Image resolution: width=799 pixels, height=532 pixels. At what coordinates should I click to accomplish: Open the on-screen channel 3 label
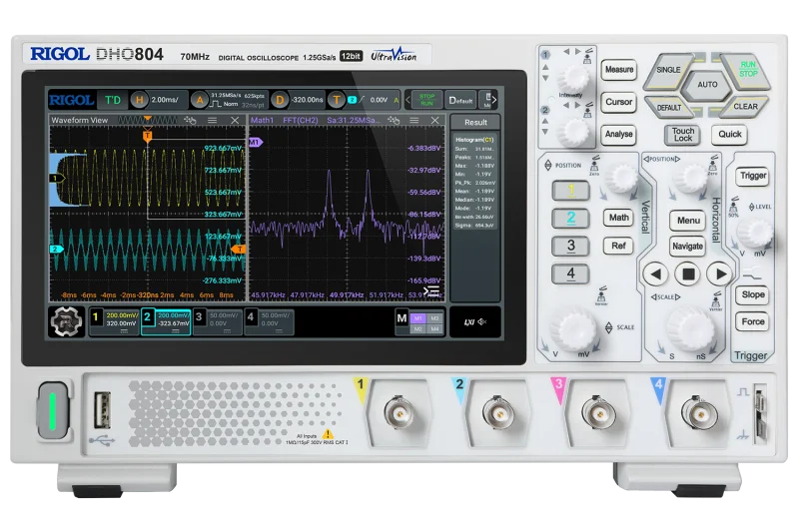(218, 321)
